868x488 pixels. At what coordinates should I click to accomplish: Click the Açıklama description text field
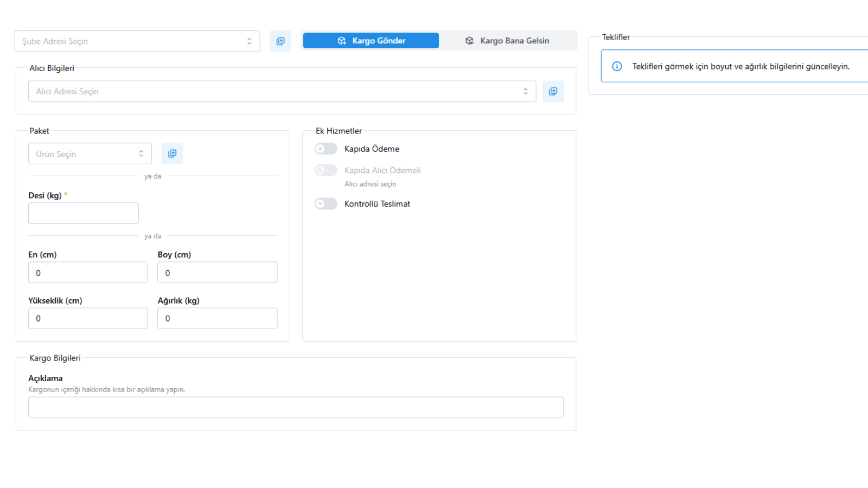coord(296,407)
